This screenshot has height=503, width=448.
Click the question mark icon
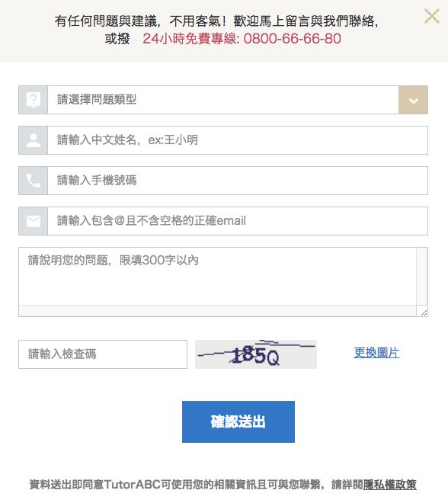[x=34, y=100]
